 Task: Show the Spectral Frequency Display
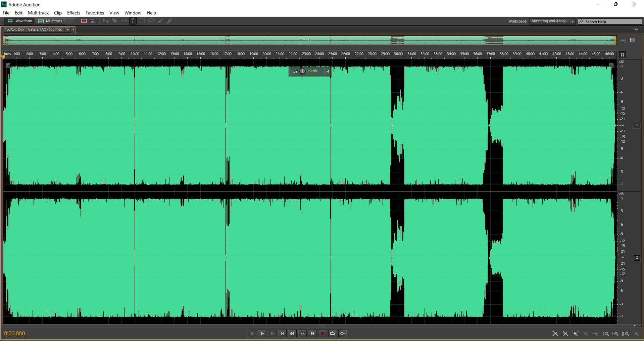(84, 21)
